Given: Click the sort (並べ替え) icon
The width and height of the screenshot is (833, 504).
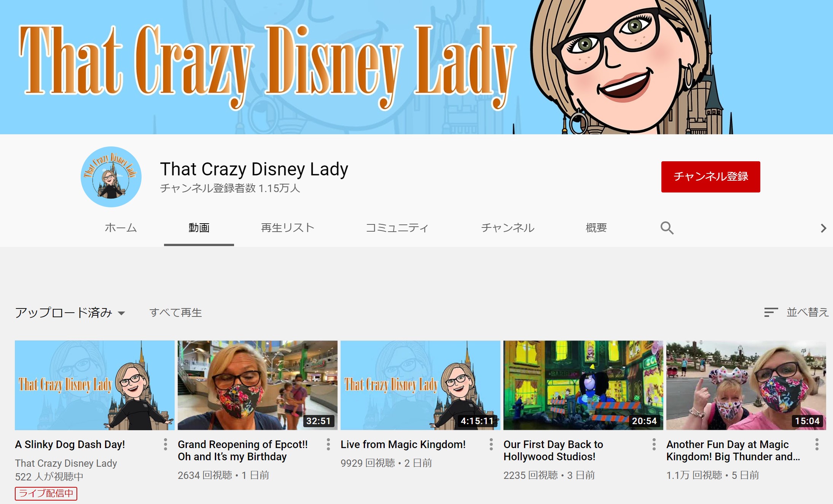Looking at the screenshot, I should point(771,313).
